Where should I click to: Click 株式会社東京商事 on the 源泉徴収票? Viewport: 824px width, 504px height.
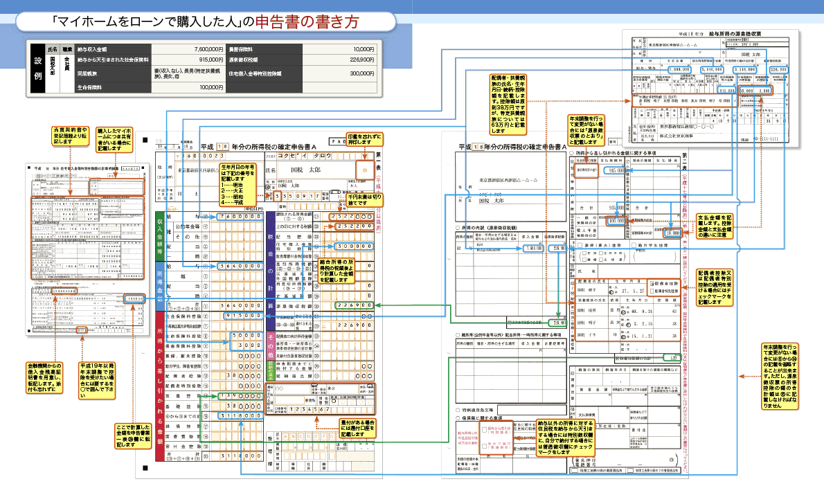(676, 136)
